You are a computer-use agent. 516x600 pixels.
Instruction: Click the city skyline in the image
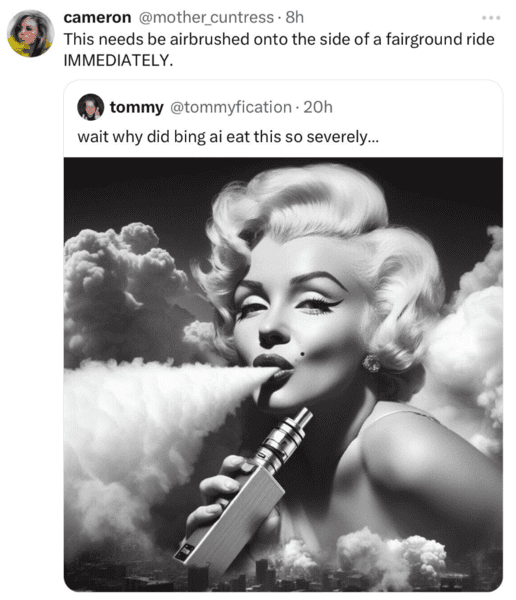[283, 574]
